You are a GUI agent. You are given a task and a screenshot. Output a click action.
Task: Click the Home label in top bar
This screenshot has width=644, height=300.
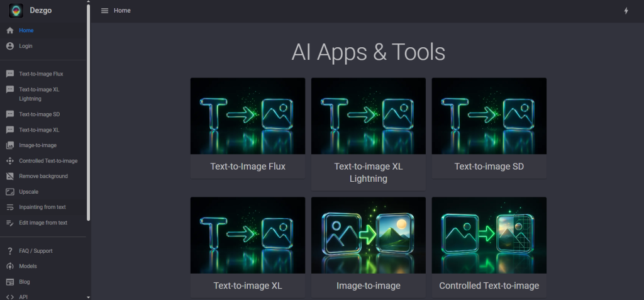(x=123, y=11)
